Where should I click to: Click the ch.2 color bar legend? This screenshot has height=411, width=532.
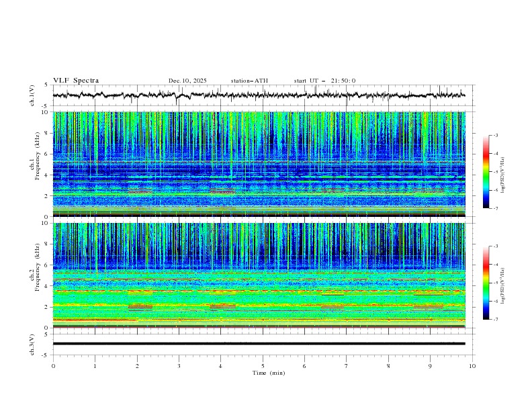(486, 283)
